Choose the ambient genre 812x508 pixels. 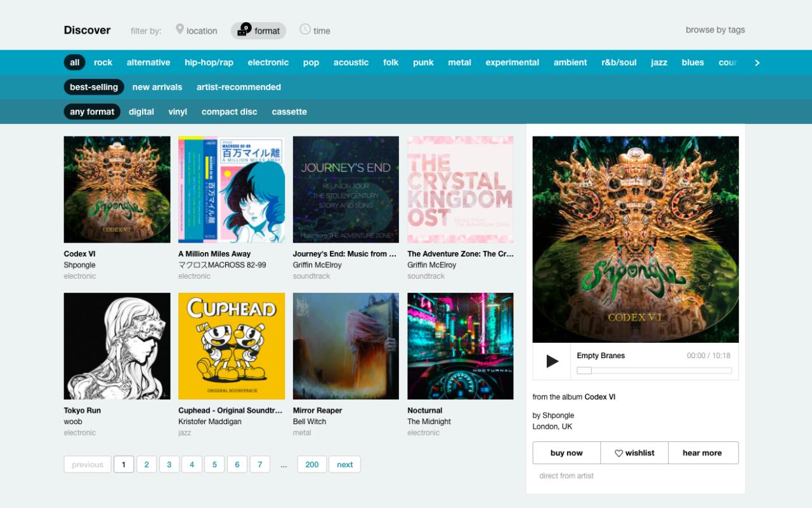(570, 62)
